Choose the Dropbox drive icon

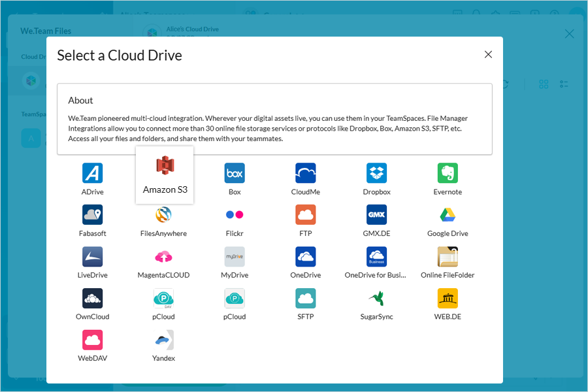pyautogui.click(x=376, y=173)
